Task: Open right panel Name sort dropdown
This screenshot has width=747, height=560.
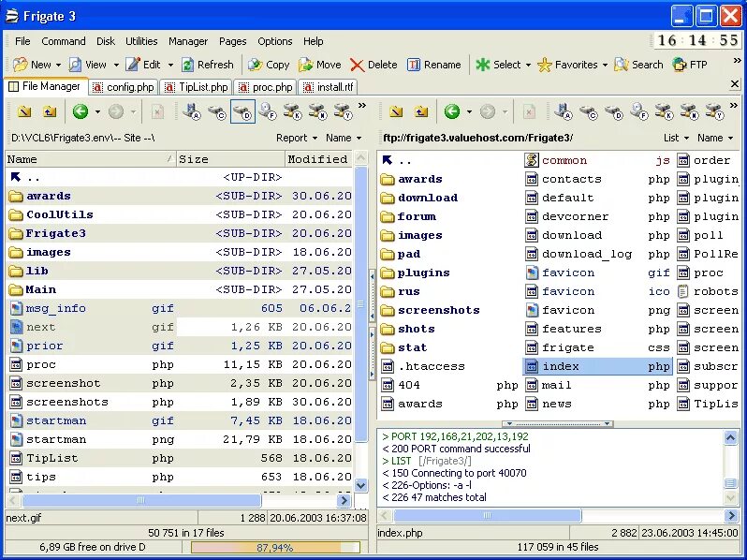Action: pos(715,139)
